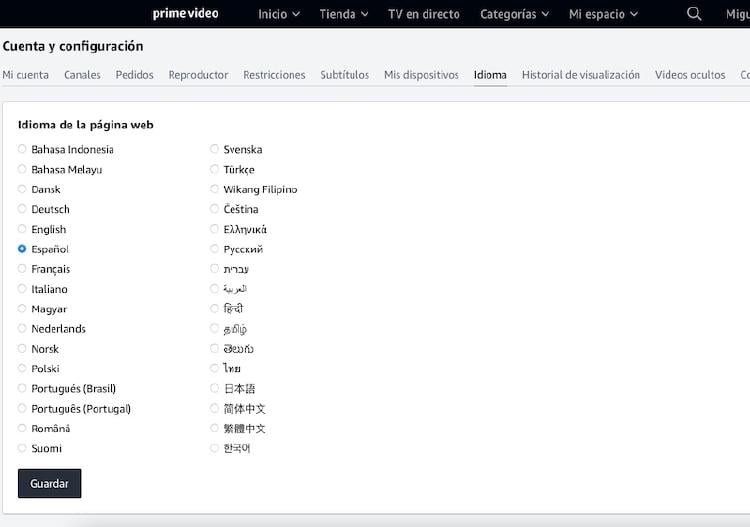Open the Mi espacio dropdown menu
This screenshot has width=750, height=527.
pos(610,14)
